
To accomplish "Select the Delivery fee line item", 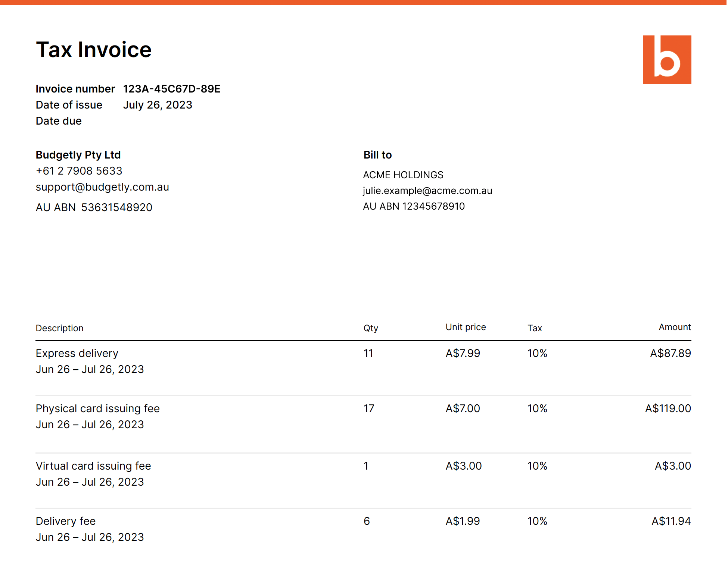I will [x=66, y=521].
